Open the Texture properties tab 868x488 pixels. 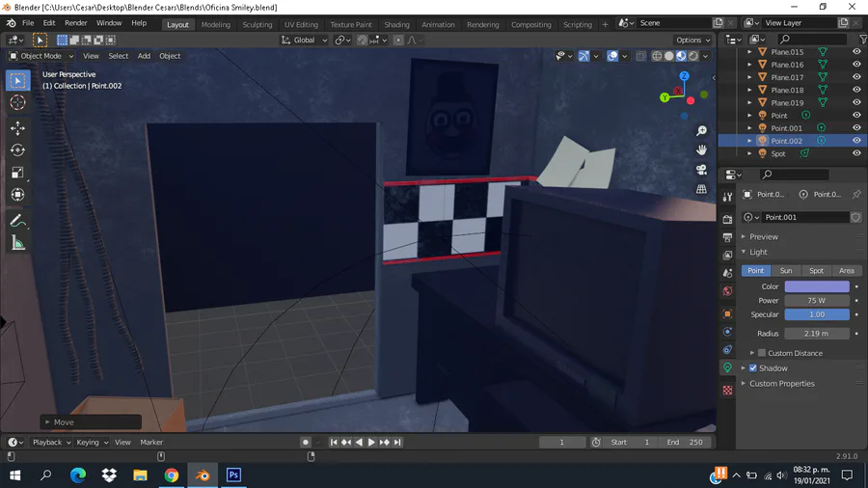[727, 390]
